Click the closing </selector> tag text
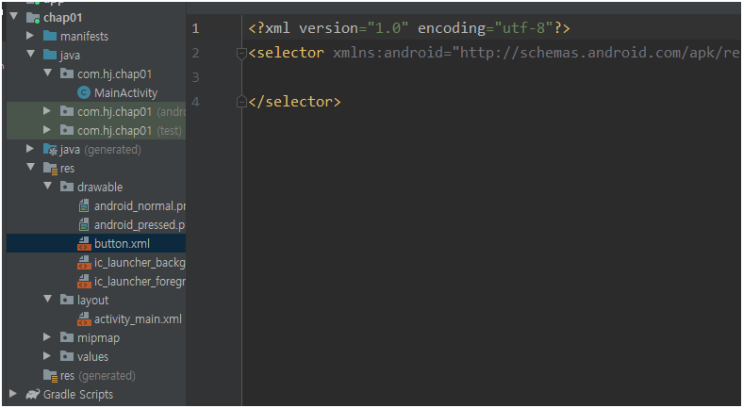Viewport: 743px width, 408px height. click(x=294, y=101)
